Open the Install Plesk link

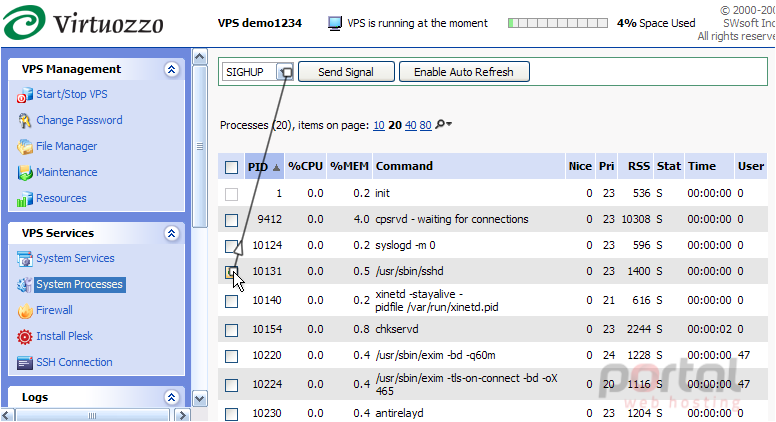(x=64, y=336)
